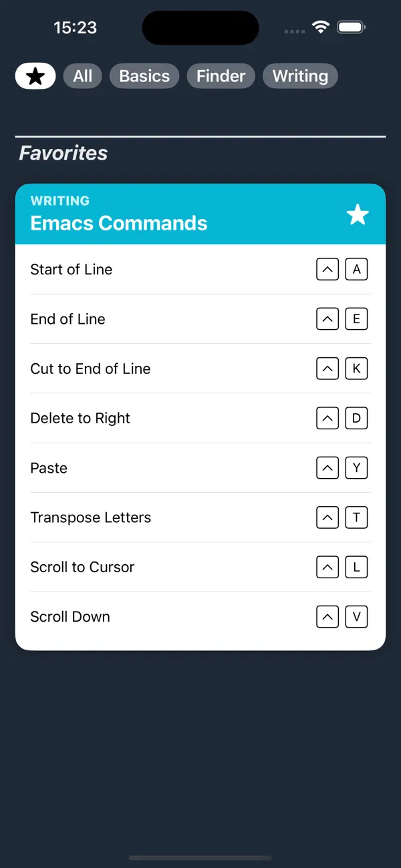The image size is (401, 868).
Task: Open the "Finder" shortcuts filter
Action: [x=221, y=75]
